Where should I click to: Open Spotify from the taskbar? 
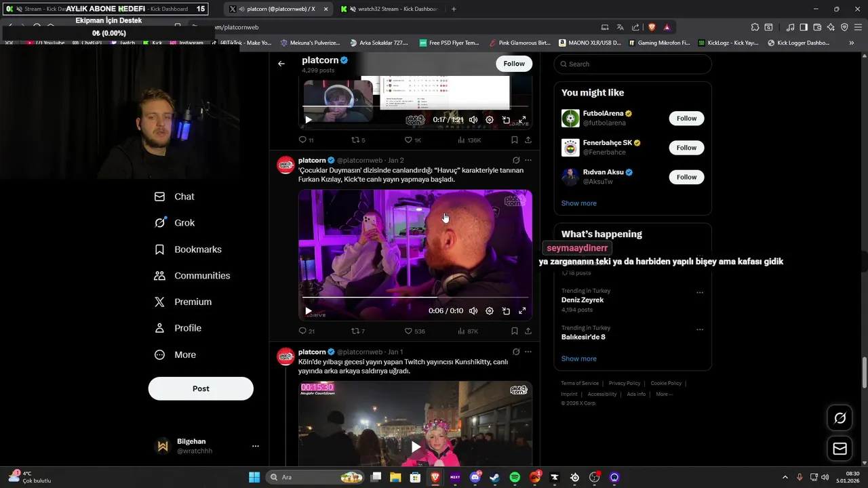(x=515, y=477)
